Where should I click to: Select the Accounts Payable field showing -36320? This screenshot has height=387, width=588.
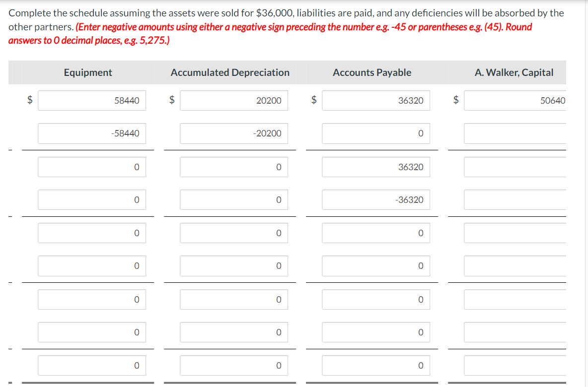click(x=376, y=199)
